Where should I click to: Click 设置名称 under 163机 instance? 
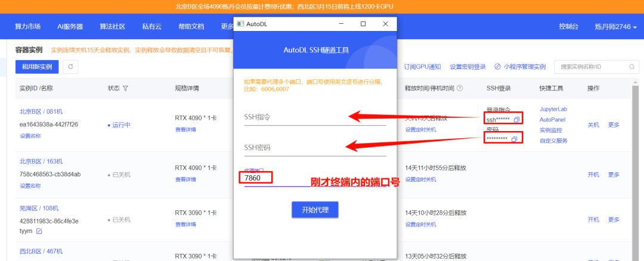[30, 185]
